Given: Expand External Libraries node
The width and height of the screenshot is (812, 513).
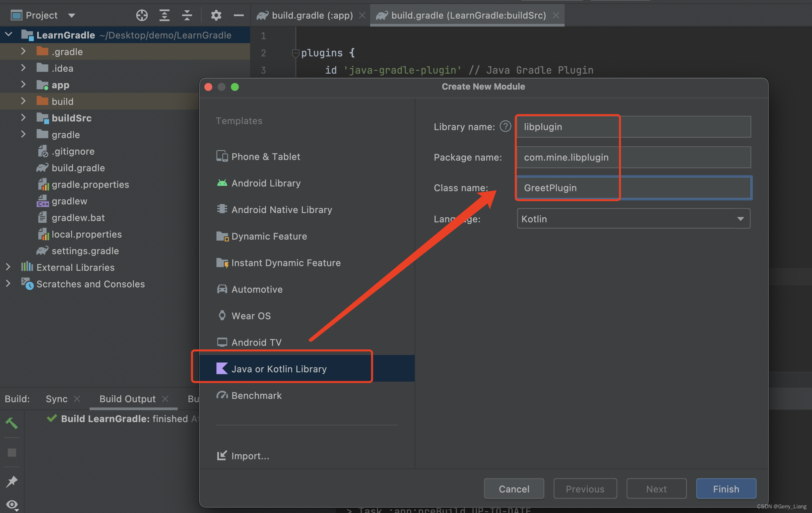Looking at the screenshot, I should click(x=8, y=267).
